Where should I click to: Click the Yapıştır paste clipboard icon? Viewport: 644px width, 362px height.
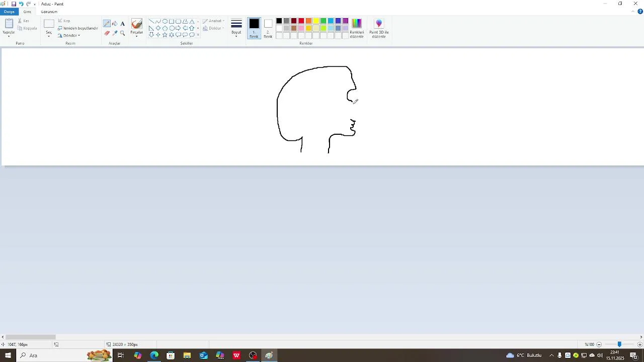[9, 24]
